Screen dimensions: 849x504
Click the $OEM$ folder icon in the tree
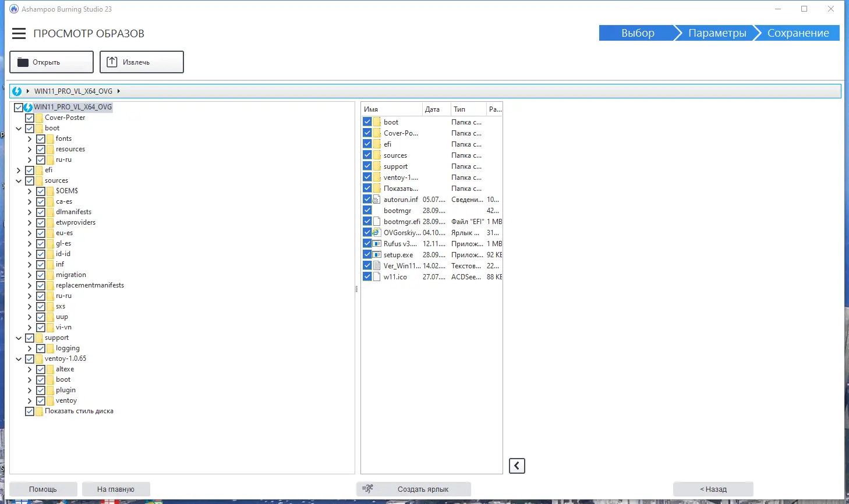(x=50, y=191)
